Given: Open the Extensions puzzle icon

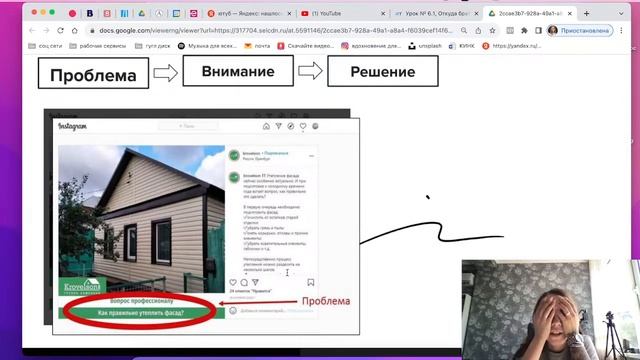Looking at the screenshot, I should click(524, 30).
